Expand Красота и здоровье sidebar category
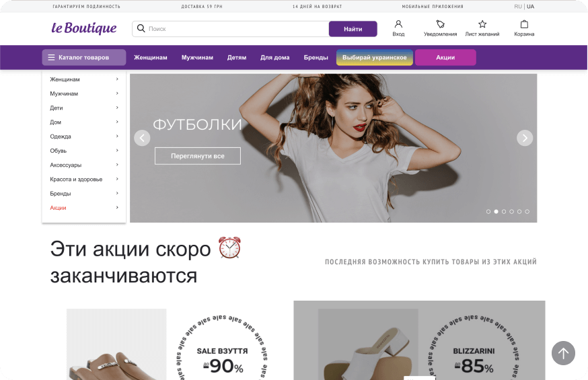This screenshot has height=380, width=588. [84, 179]
